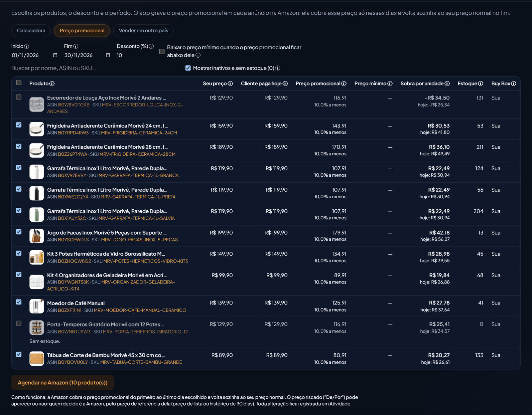Select Preço promocional tab
Image resolution: width=532 pixels, height=415 pixels.
[82, 31]
